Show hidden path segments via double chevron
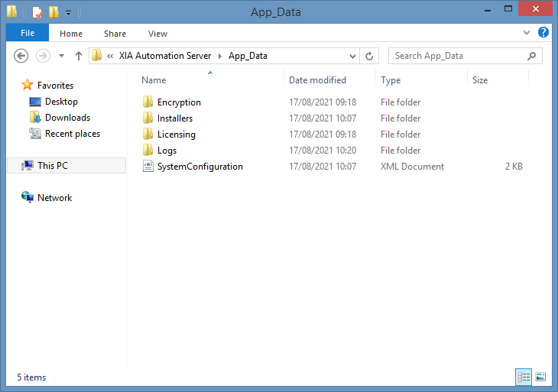 pos(110,56)
